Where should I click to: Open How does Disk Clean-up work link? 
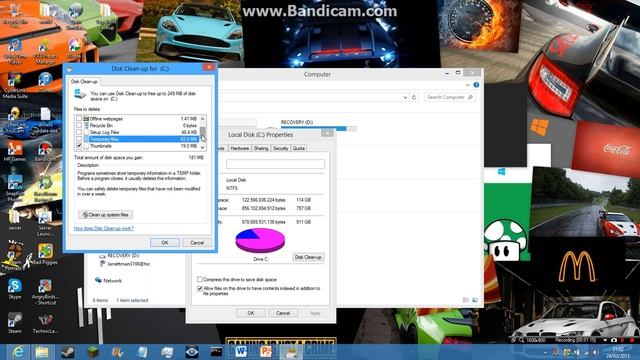(104, 228)
